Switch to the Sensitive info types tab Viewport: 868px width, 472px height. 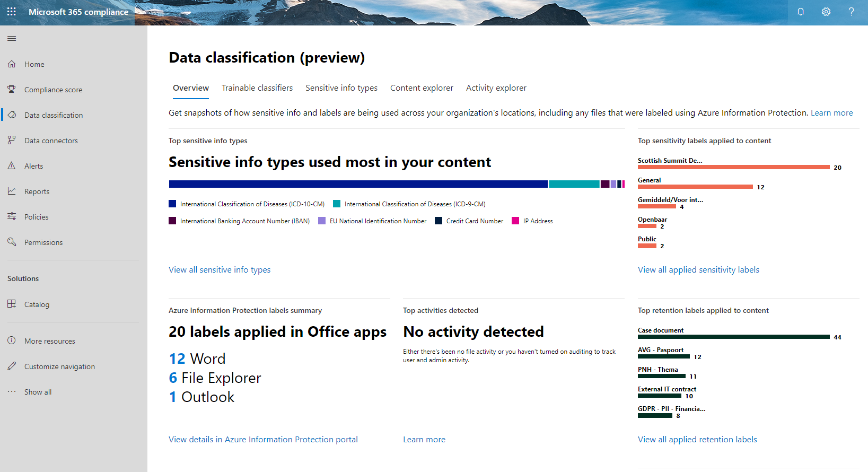click(x=341, y=88)
